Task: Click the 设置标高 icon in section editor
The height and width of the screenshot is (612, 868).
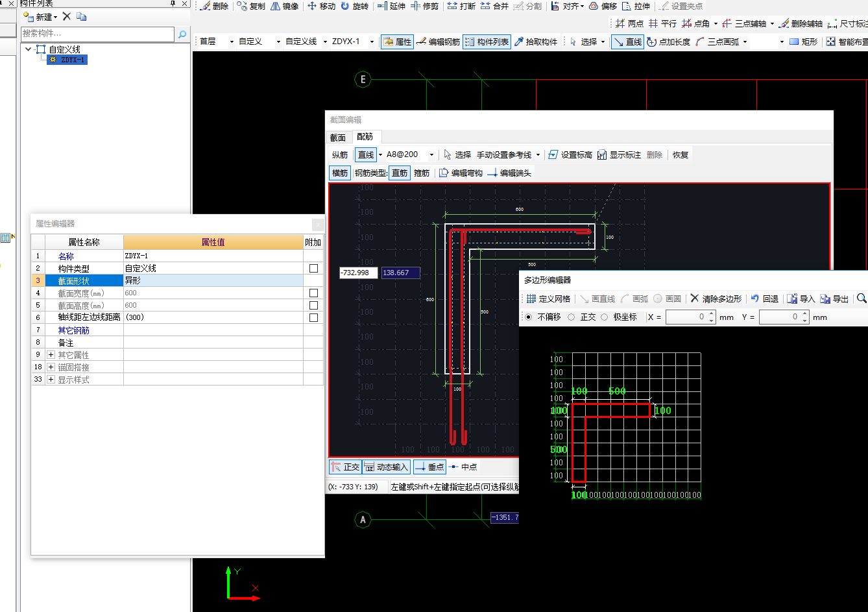Action: pyautogui.click(x=570, y=154)
